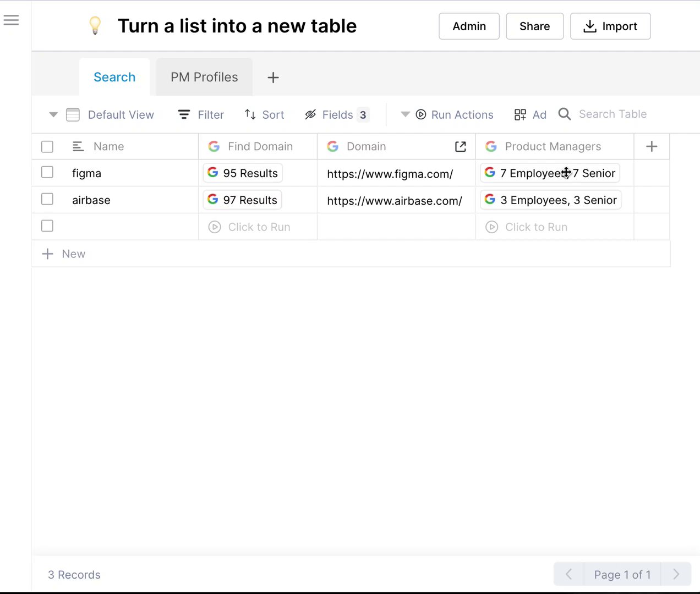Open the hamburger sidebar menu

click(11, 20)
